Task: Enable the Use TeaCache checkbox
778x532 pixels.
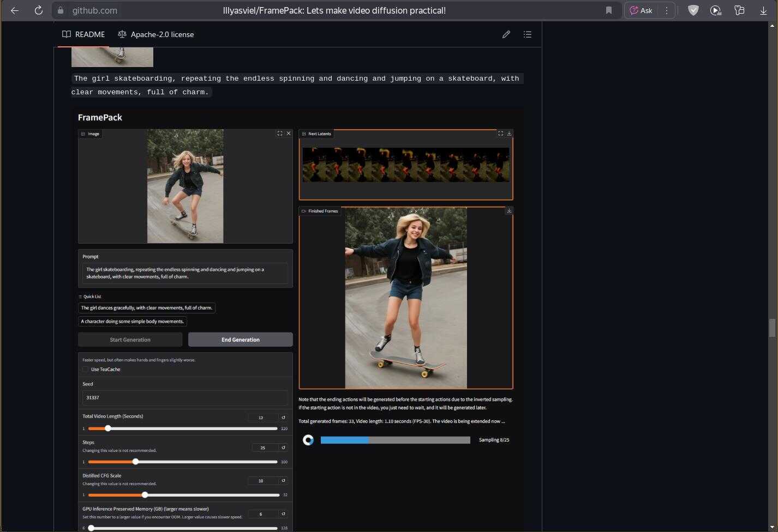Action: [x=86, y=370]
